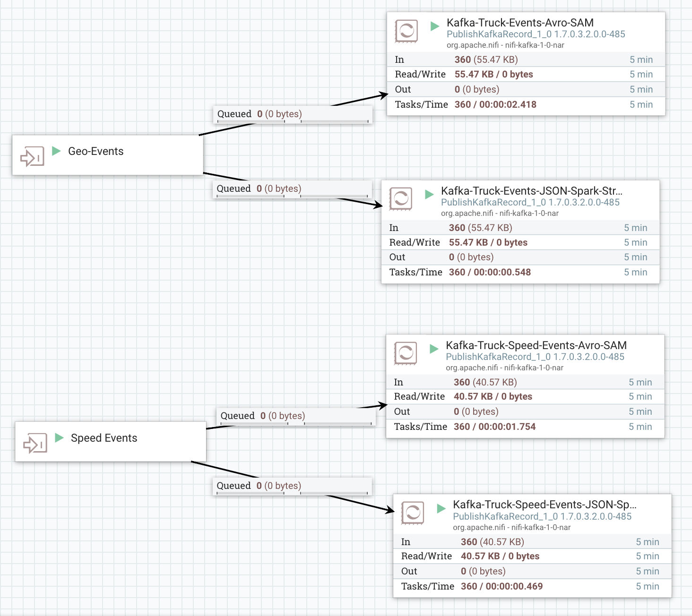This screenshot has height=616, width=692.
Task: Select the queued connection from Speed Events to Speed-JSON-Sp
Action: coord(292,486)
